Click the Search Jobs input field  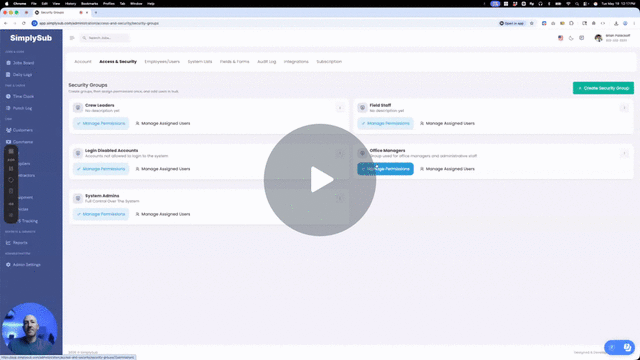[104, 38]
